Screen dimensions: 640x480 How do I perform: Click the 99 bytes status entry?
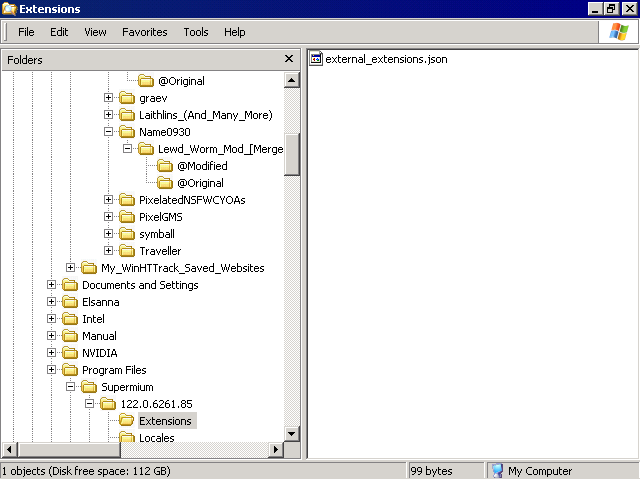pyautogui.click(x=431, y=471)
